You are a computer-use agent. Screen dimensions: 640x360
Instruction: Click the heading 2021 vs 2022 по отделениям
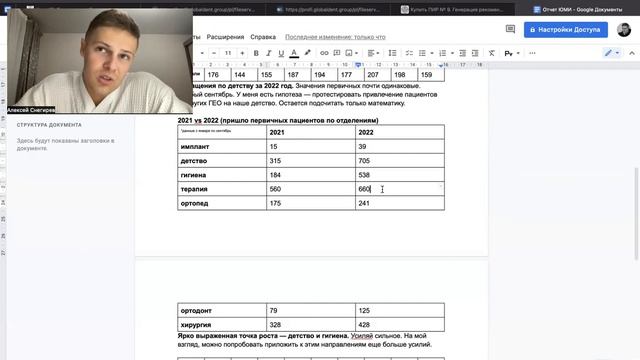[278, 120]
